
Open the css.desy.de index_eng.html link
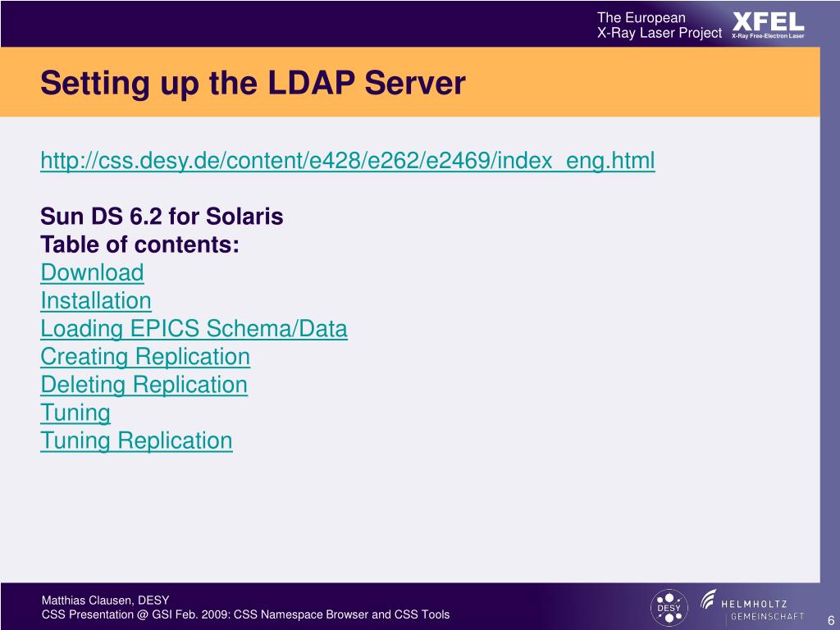point(348,161)
